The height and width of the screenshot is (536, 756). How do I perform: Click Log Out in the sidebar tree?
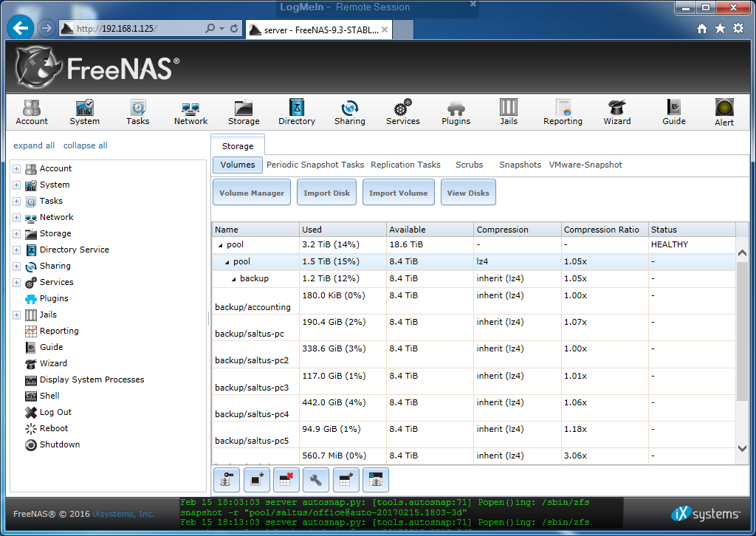pyautogui.click(x=55, y=412)
